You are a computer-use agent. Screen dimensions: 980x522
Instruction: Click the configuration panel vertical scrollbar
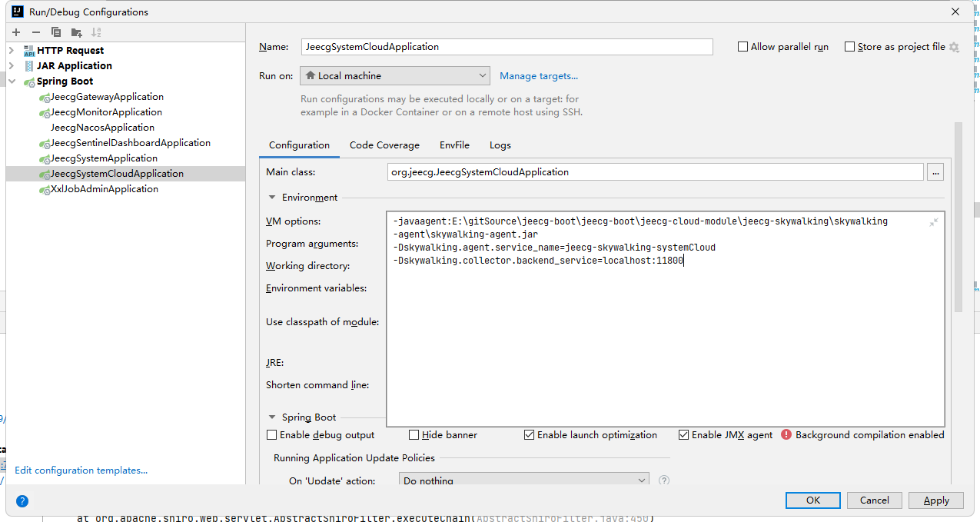[x=958, y=217]
